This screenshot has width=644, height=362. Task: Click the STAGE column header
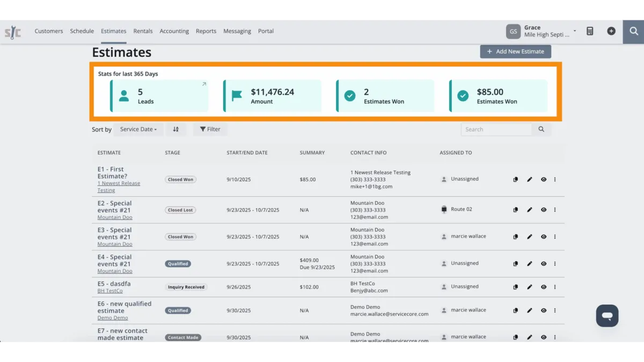point(173,153)
